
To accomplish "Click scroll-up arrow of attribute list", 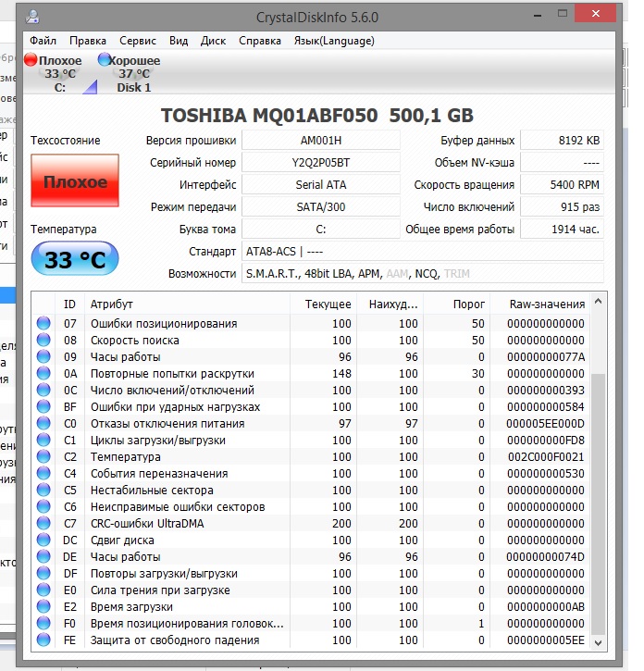I will pyautogui.click(x=599, y=302).
